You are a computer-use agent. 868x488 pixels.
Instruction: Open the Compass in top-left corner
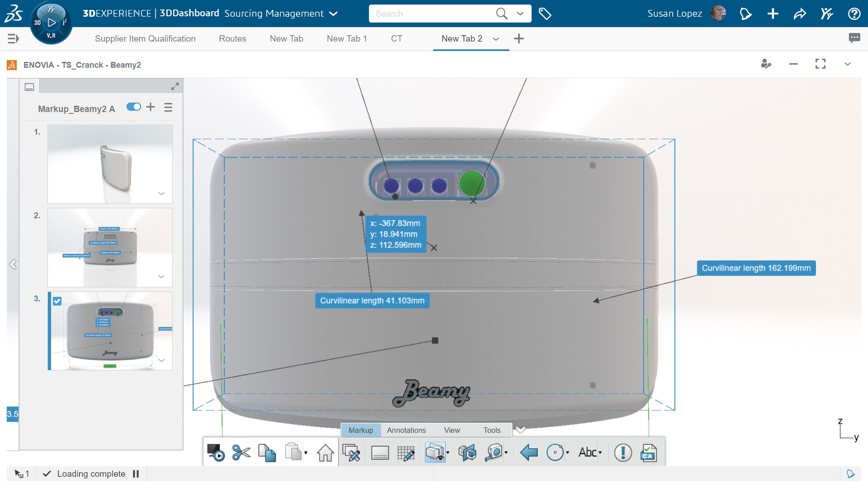click(x=51, y=23)
